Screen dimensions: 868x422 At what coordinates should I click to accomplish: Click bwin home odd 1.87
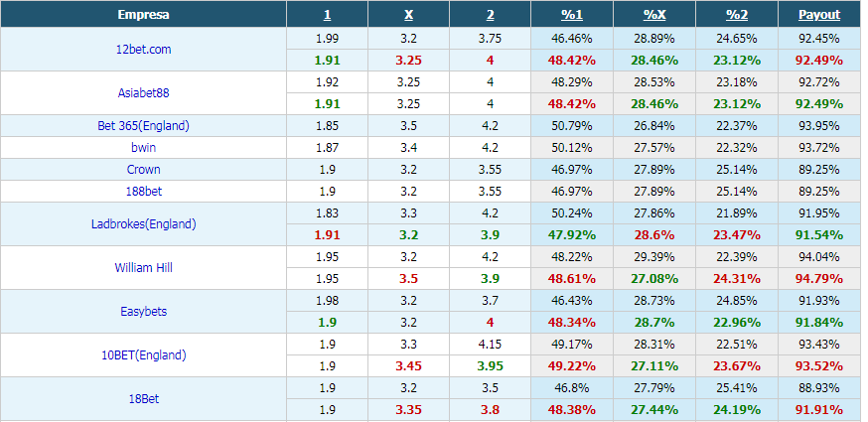click(x=327, y=148)
